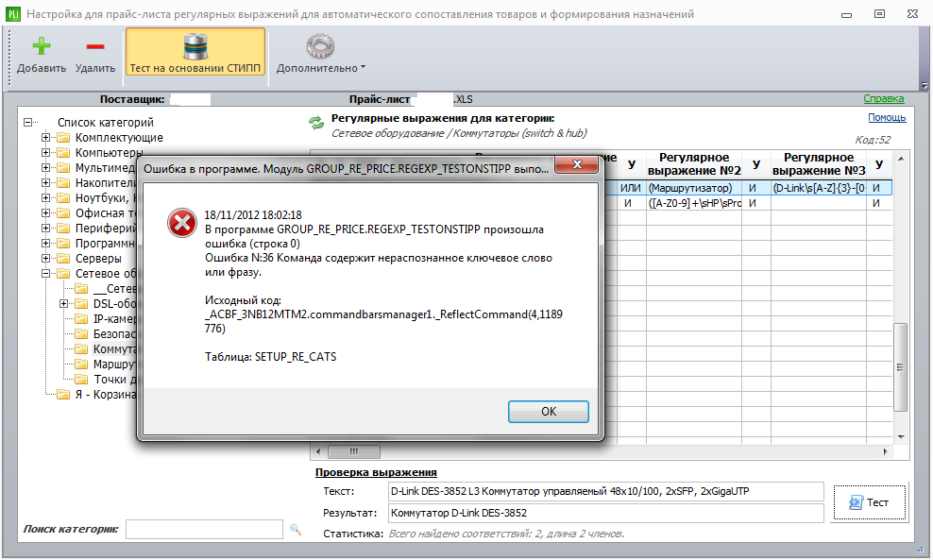Select the Периферия tree item

tap(106, 228)
